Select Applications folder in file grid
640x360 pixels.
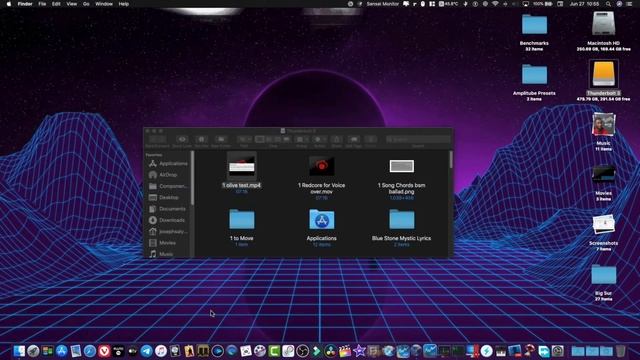pyautogui.click(x=322, y=219)
